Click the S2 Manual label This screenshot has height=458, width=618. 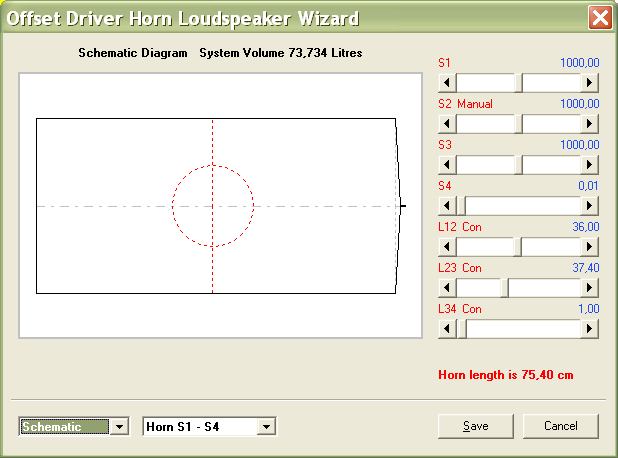coord(465,104)
